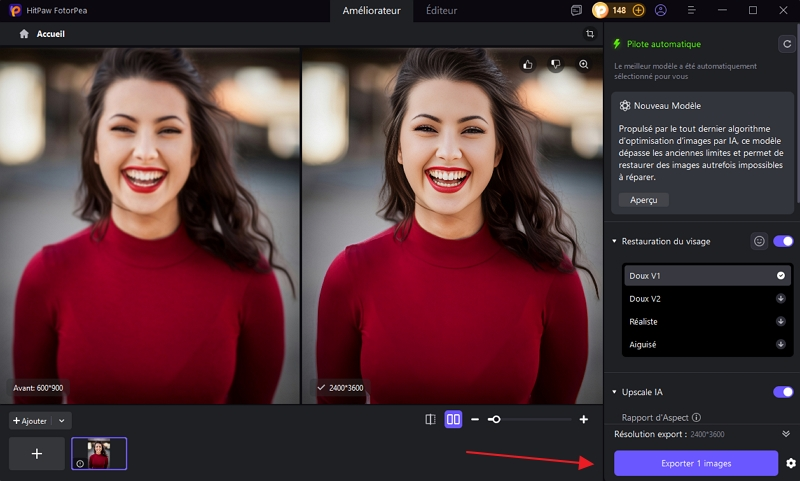Click the magnifier zoom icon on preview
800x481 pixels.
pos(584,64)
